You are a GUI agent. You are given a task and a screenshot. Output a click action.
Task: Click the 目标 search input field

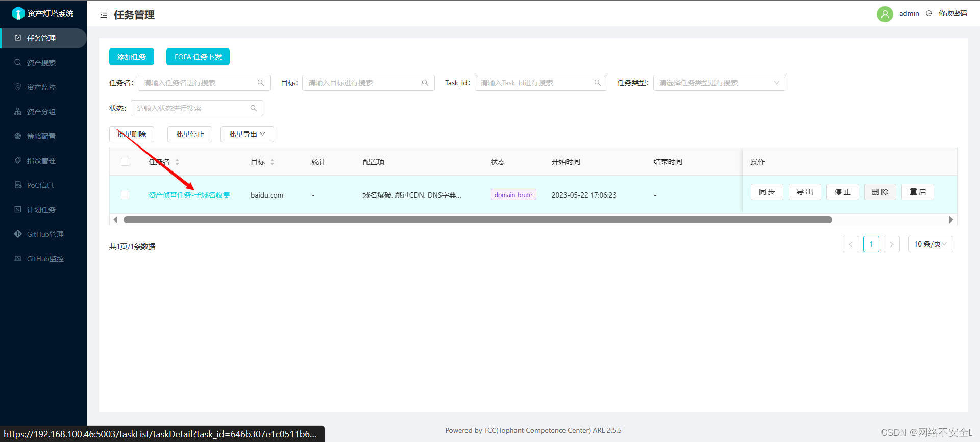(369, 83)
